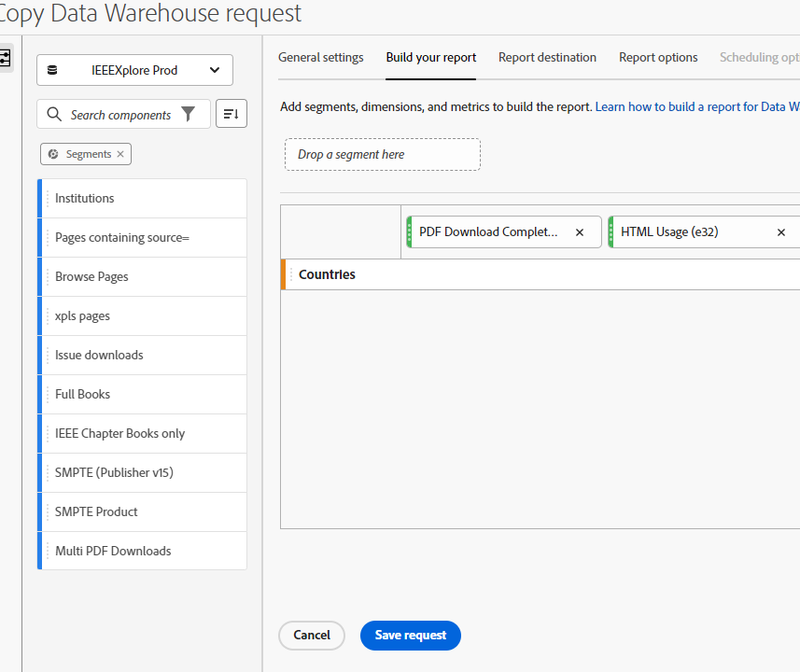Image resolution: width=800 pixels, height=672 pixels.
Task: Click the filter funnel icon in search bar
Action: (188, 113)
